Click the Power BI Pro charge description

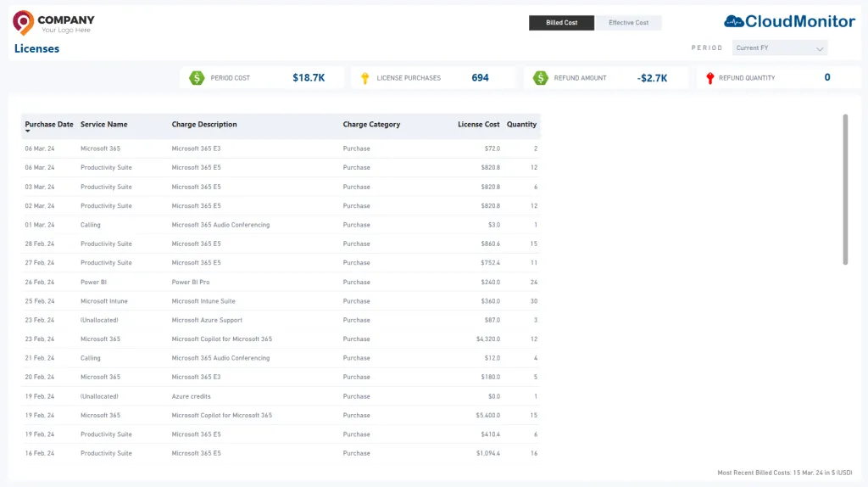coord(191,282)
